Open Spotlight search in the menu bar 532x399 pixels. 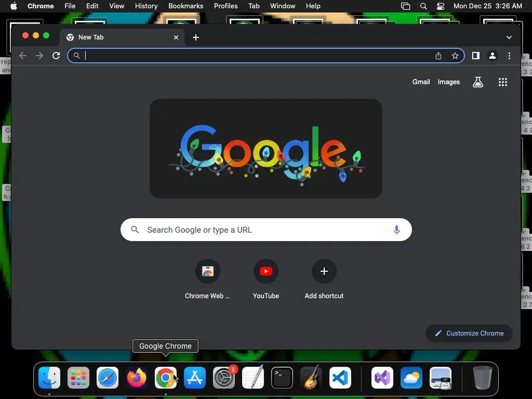pos(423,6)
